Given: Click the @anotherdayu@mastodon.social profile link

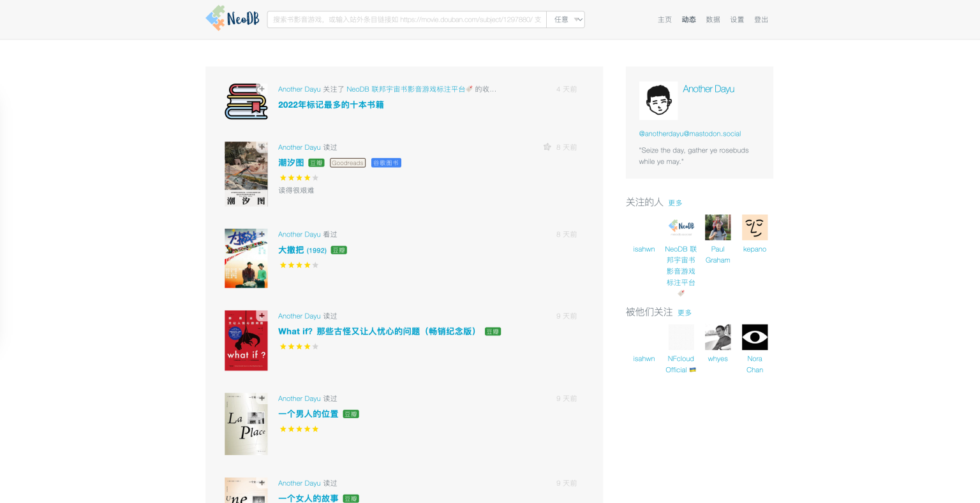Looking at the screenshot, I should click(x=690, y=133).
